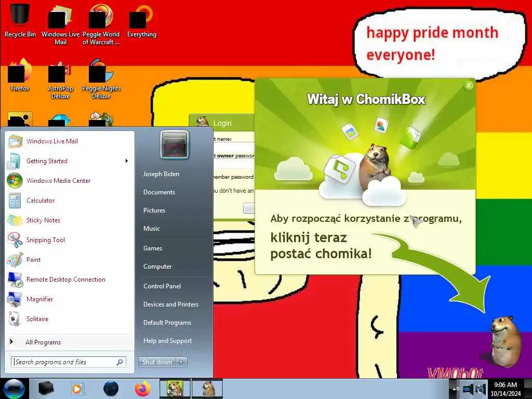Open Firefox from the taskbar

point(143,389)
